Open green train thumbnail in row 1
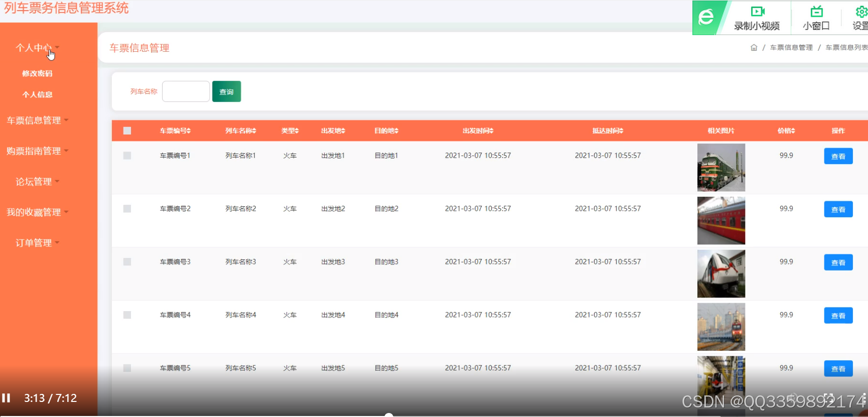868x417 pixels. [721, 168]
